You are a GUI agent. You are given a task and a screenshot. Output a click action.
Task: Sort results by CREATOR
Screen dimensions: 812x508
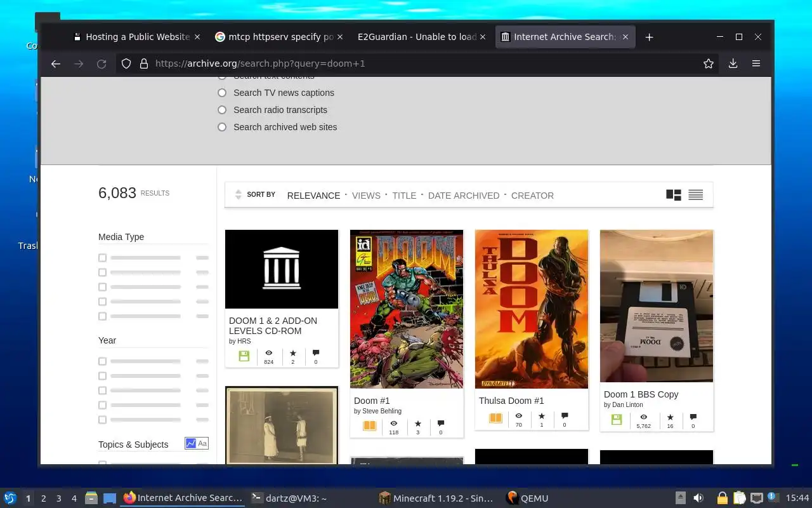pyautogui.click(x=532, y=196)
